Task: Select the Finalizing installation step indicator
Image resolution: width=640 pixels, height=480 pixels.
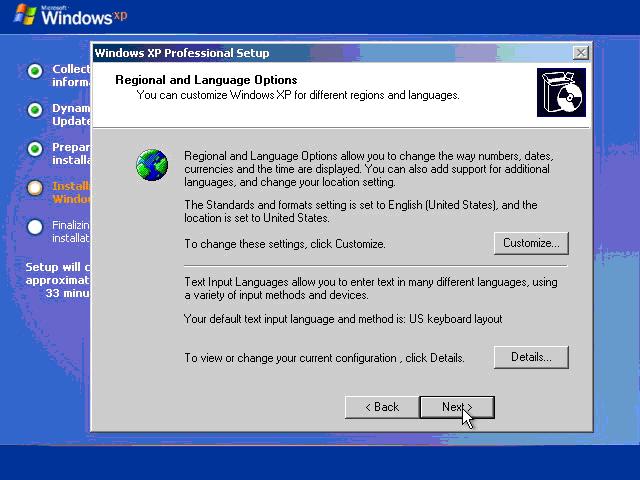Action: point(35,227)
